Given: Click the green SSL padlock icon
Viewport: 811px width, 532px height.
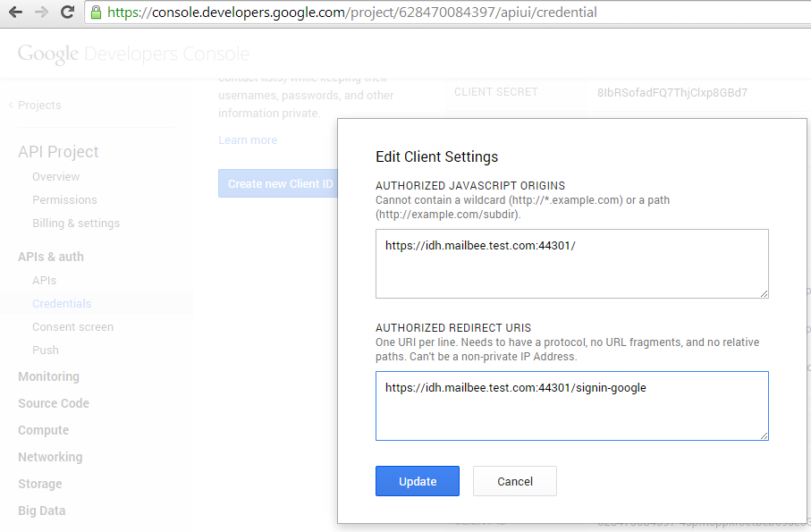Looking at the screenshot, I should (97, 12).
